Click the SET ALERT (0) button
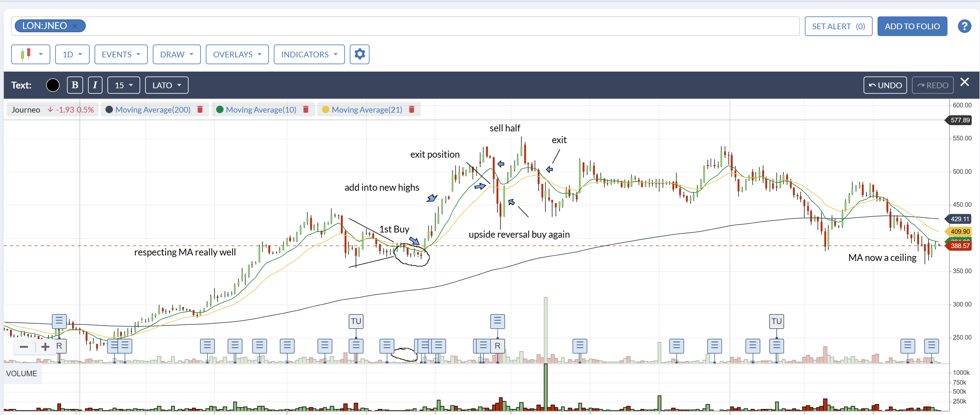The width and height of the screenshot is (980, 415). tap(838, 26)
